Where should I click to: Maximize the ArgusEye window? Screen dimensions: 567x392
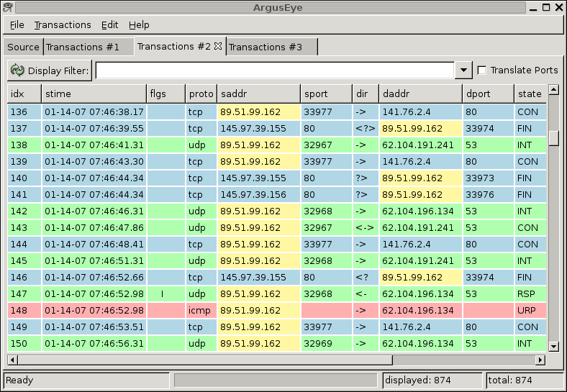point(546,8)
